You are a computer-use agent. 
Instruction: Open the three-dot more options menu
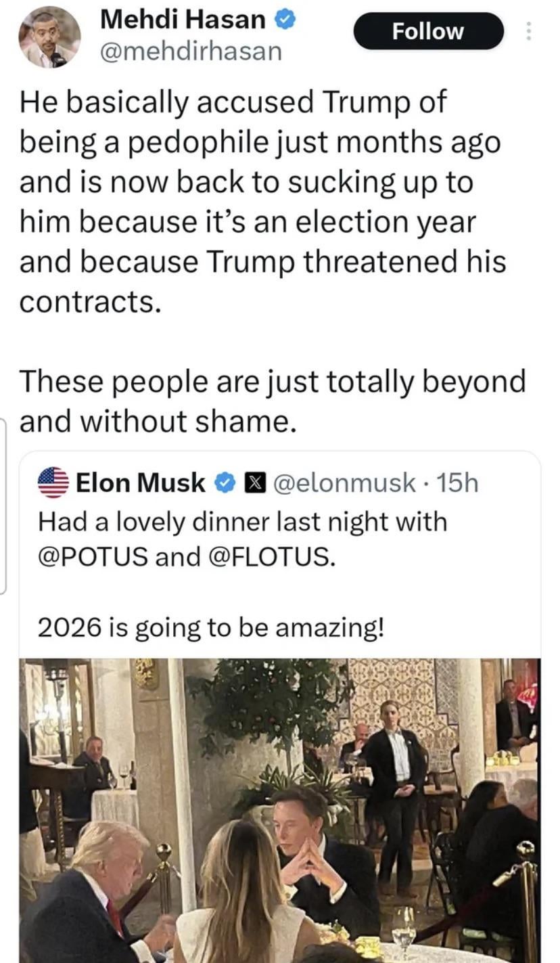point(528,31)
